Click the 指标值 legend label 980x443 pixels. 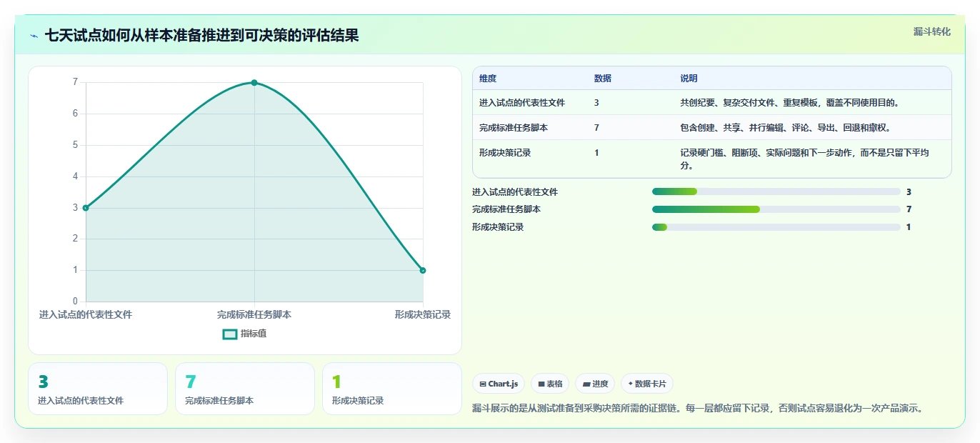(253, 334)
